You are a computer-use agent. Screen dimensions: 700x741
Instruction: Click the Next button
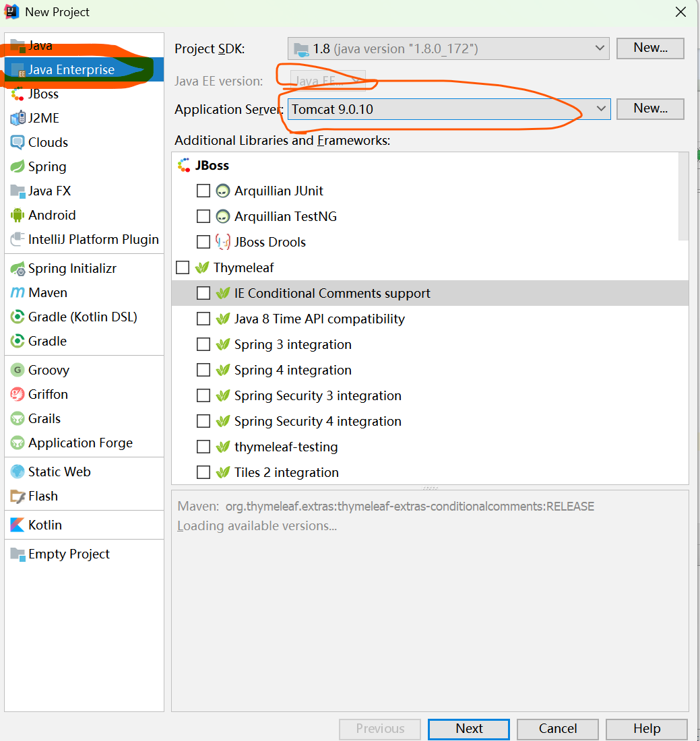point(469,729)
